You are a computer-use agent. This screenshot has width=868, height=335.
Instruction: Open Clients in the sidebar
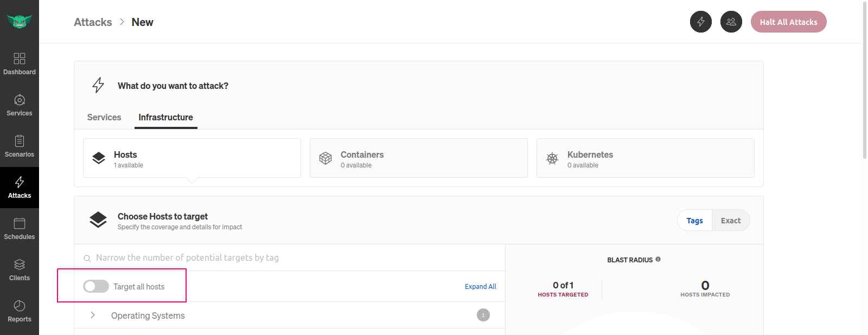click(20, 270)
